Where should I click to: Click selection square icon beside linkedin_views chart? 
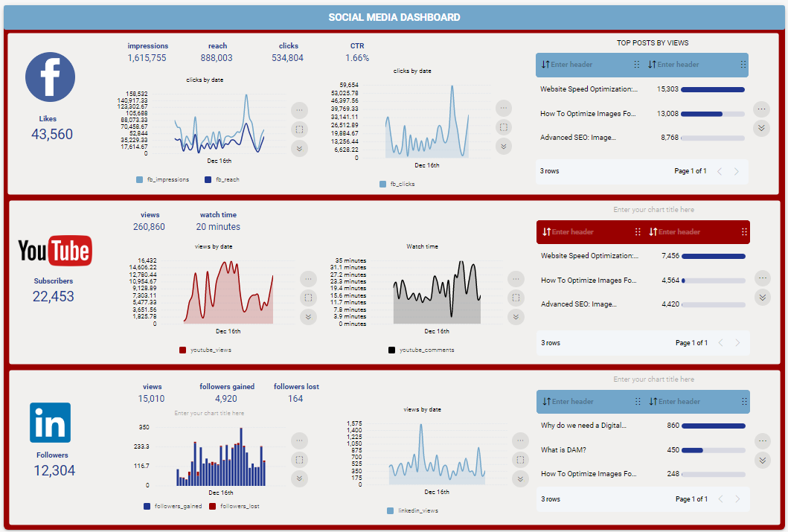coord(520,460)
